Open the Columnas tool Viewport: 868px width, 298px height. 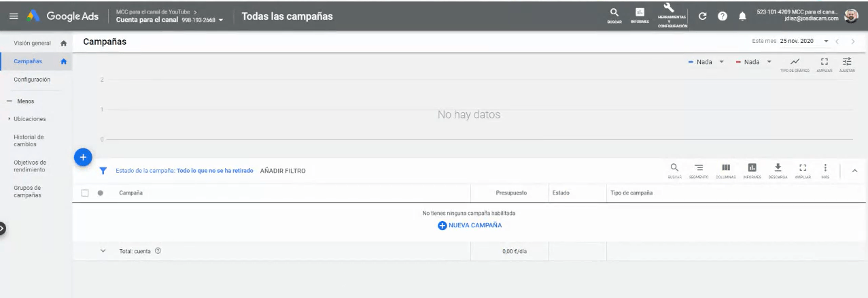(725, 170)
